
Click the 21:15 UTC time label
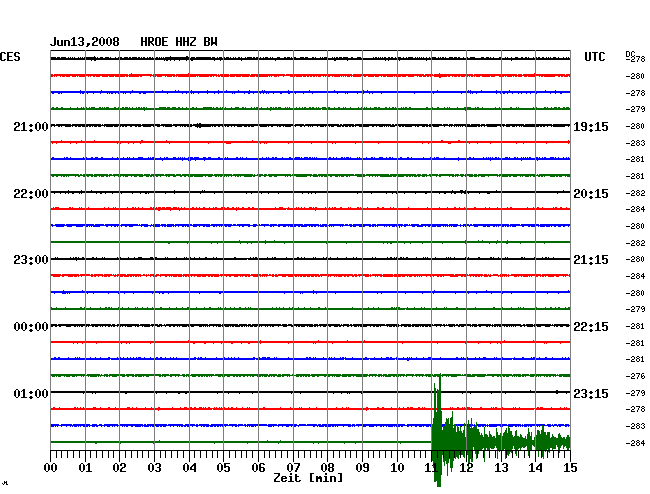point(591,260)
